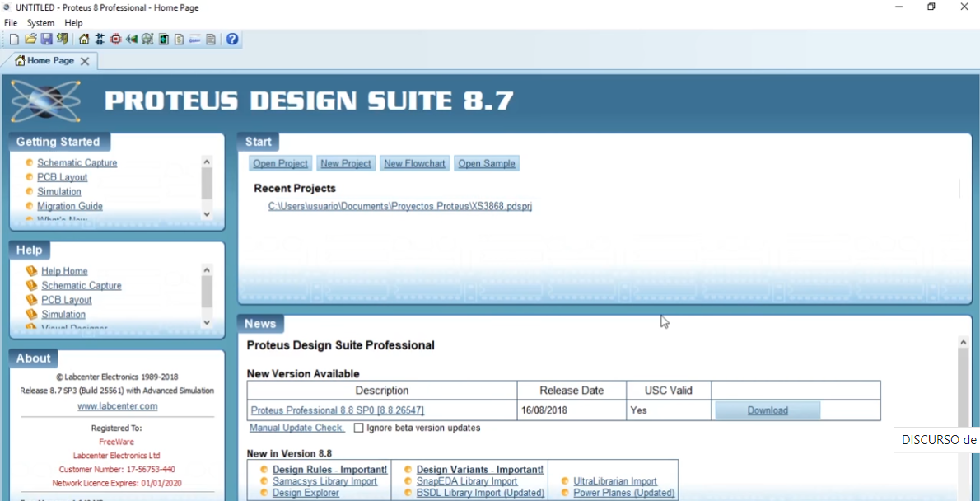Click the Open Project button
This screenshot has width=980, height=501.
click(281, 163)
